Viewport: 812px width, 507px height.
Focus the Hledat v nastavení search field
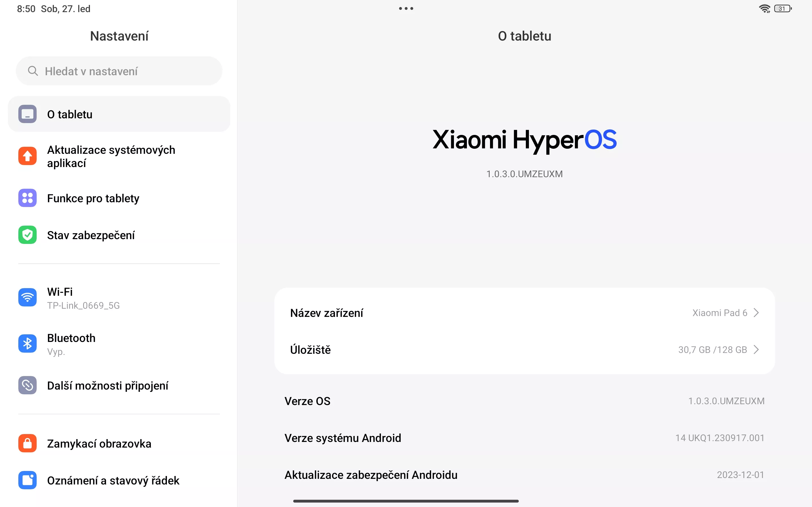(119, 71)
